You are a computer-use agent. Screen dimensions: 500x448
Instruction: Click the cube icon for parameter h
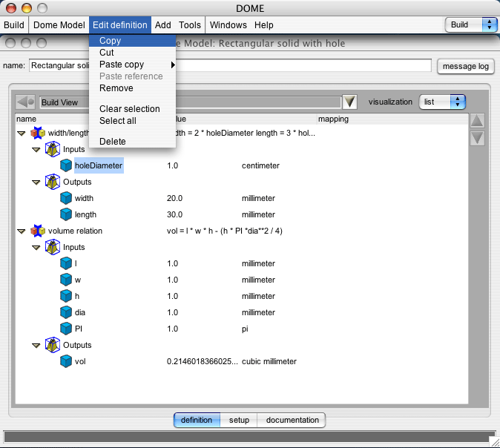click(x=66, y=296)
